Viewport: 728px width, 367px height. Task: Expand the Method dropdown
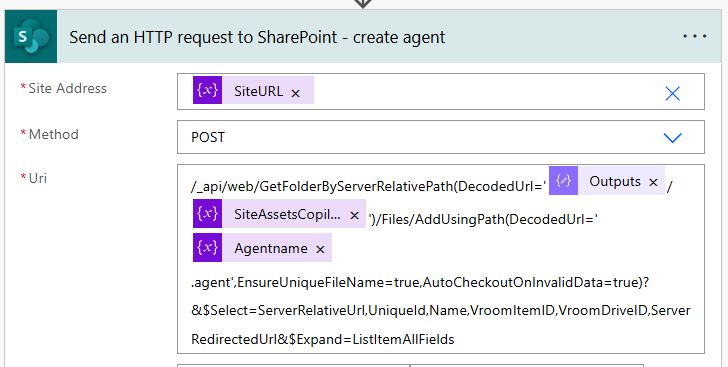coord(672,138)
